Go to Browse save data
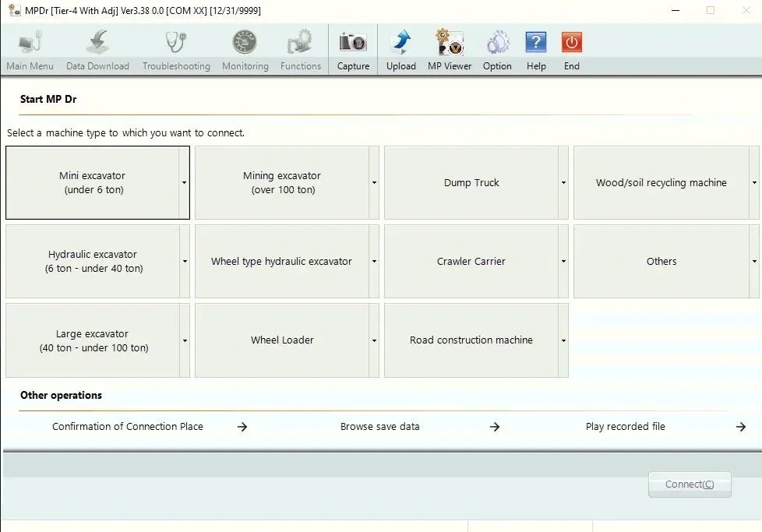 pos(380,427)
